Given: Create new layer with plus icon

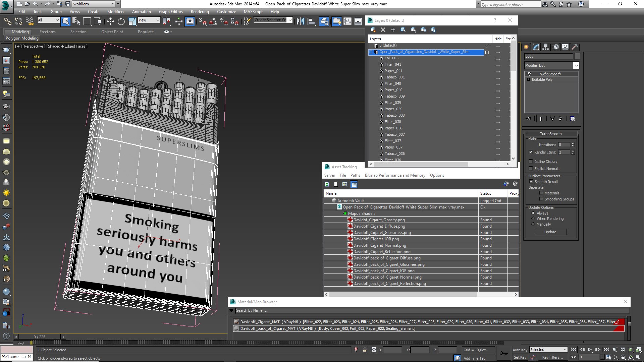Looking at the screenshot, I should 393,30.
